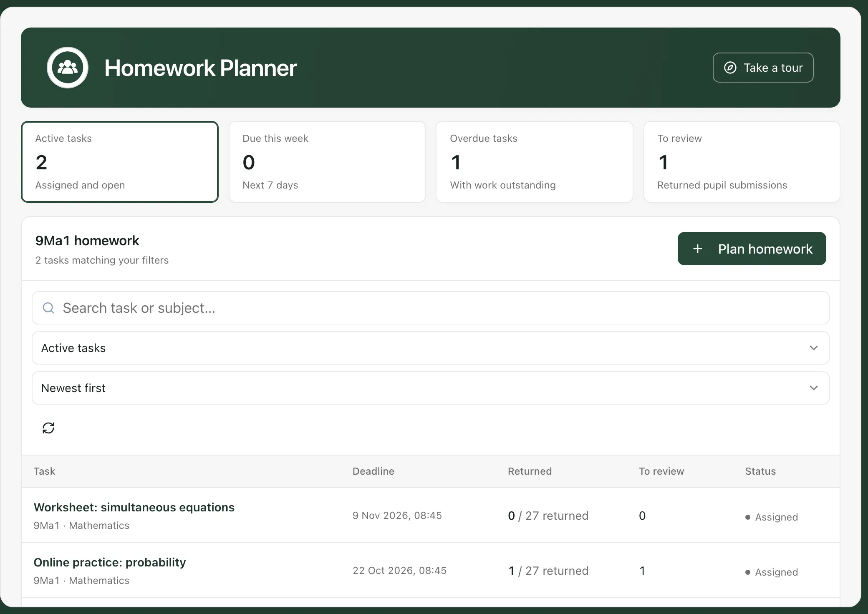
Task: Open the Plan homework dialog
Action: coord(752,249)
